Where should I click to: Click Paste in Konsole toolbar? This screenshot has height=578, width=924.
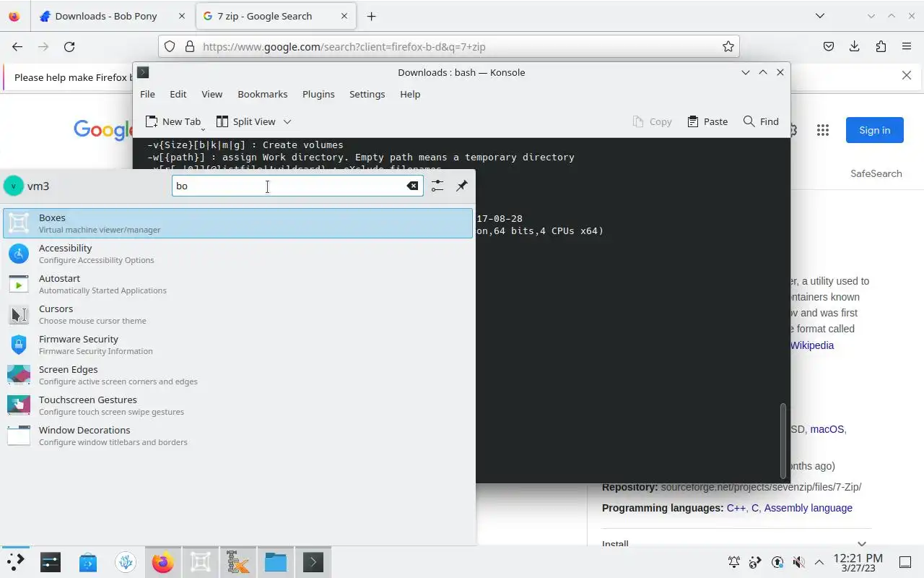tap(707, 121)
